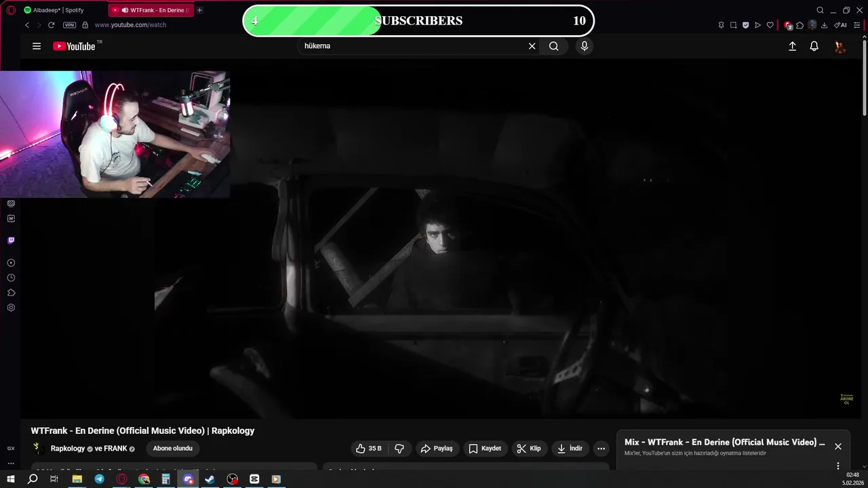The height and width of the screenshot is (488, 868).
Task: Go back to the previous page
Action: click(27, 25)
